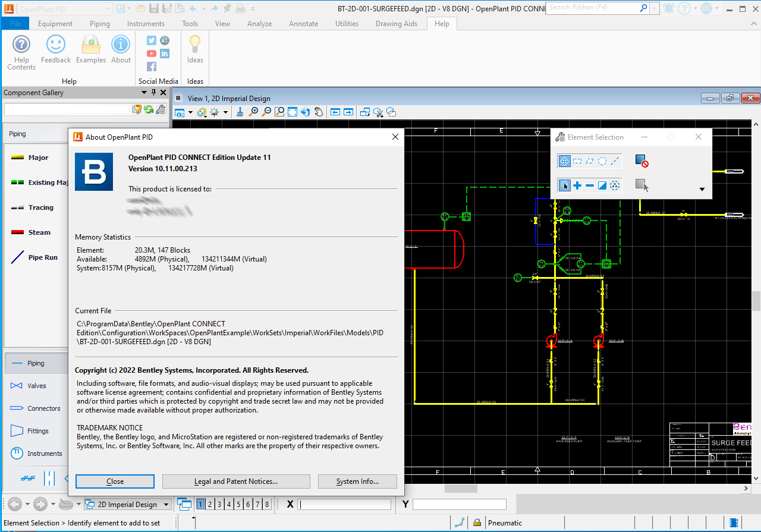Viewport: 761px width, 532px height.
Task: Choose Add mode plus icon in Element Selection
Action: [577, 186]
